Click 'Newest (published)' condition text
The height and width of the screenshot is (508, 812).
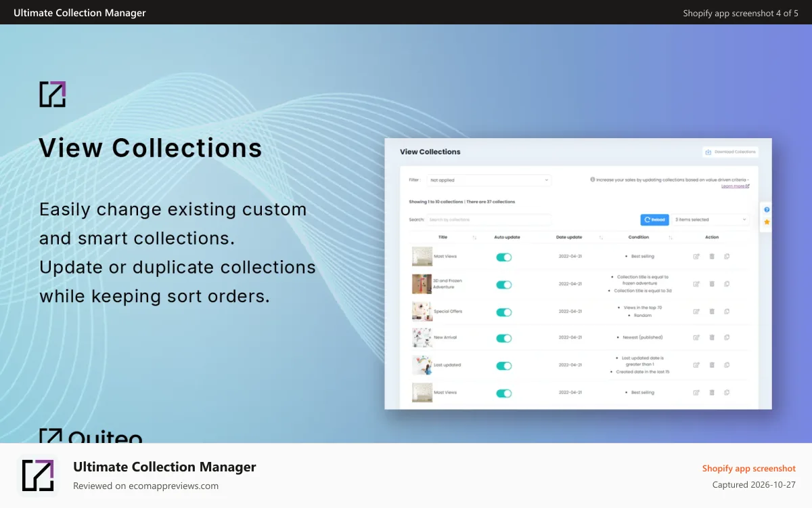tap(643, 337)
